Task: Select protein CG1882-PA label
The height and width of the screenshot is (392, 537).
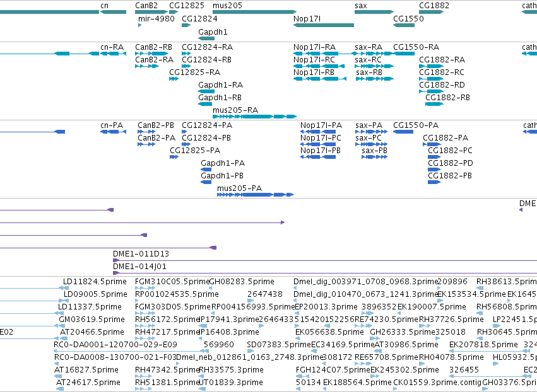Action: coord(446,138)
